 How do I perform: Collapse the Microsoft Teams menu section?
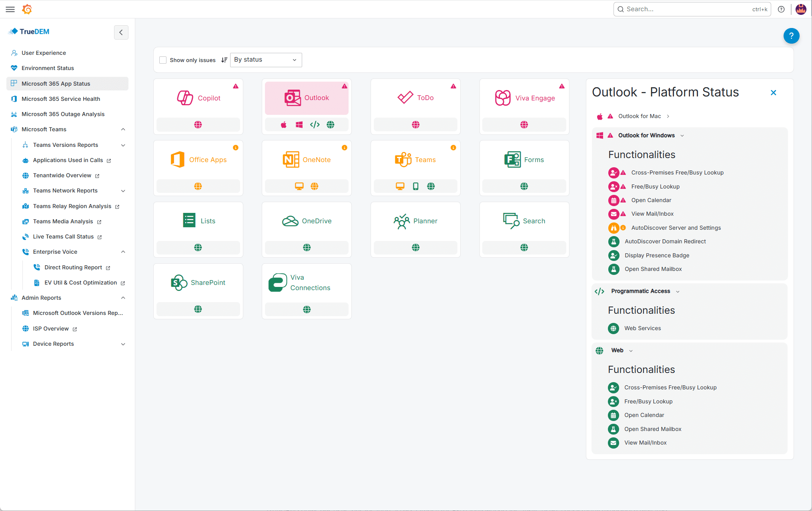pos(123,129)
